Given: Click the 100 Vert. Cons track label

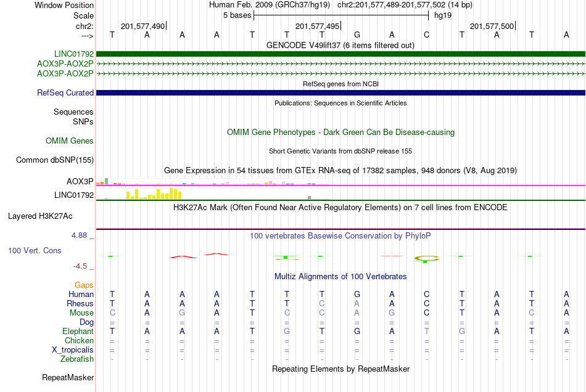Looking at the screenshot, I should coord(35,250).
